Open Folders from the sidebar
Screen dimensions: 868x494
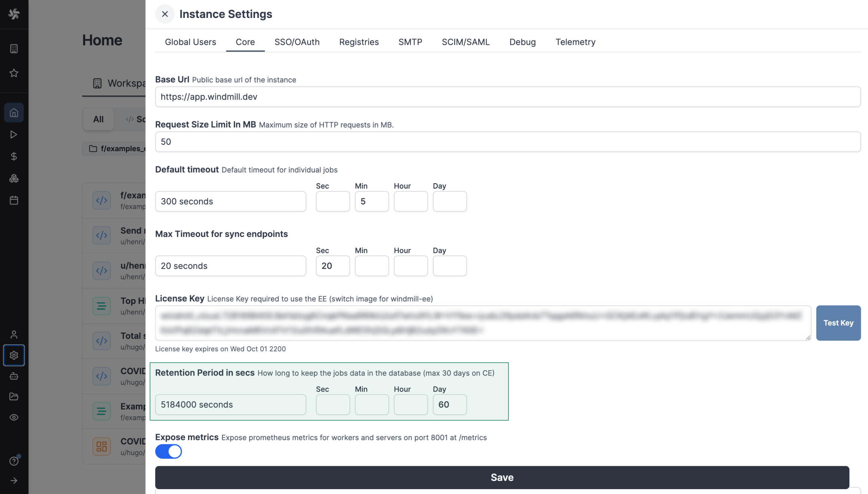(x=14, y=397)
